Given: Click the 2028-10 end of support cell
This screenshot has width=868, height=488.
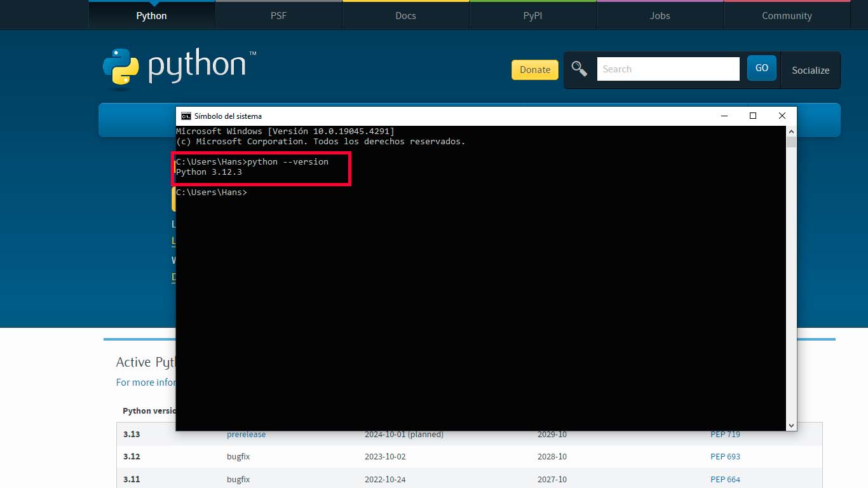Looking at the screenshot, I should point(552,457).
